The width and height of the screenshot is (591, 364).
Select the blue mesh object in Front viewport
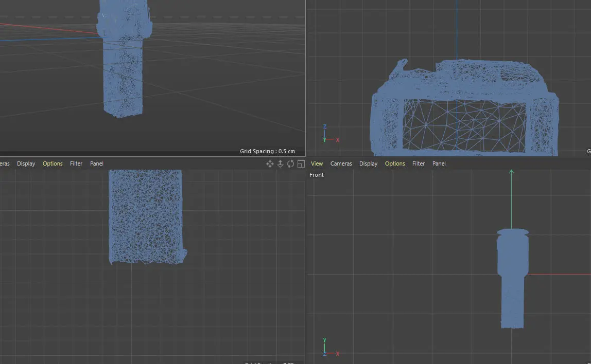(x=512, y=279)
